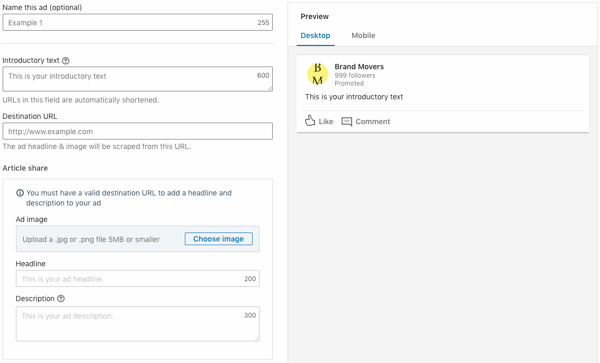Click the Like label in preview
Viewport: 600px width, 363px height.
point(326,122)
